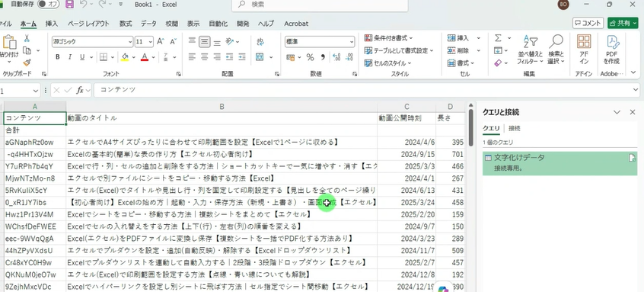Click the 書式 cells button

[x=461, y=63]
